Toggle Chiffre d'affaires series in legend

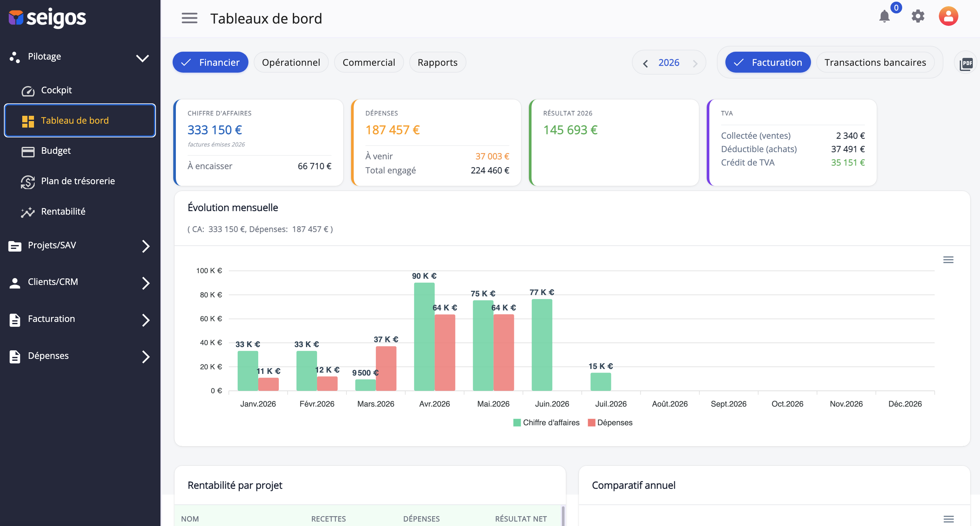(546, 423)
